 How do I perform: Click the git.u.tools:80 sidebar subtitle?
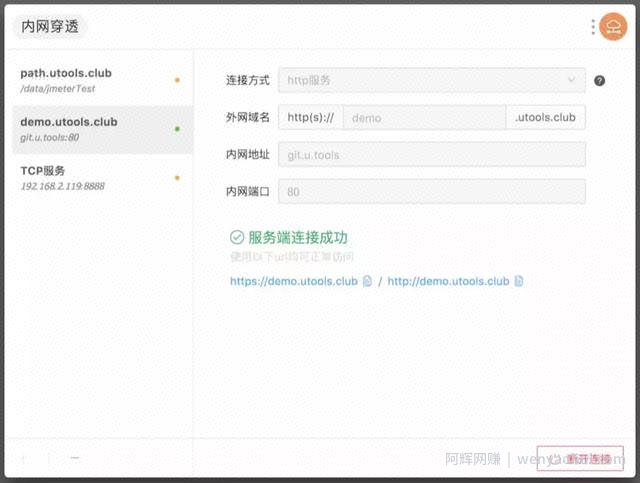pyautogui.click(x=49, y=138)
